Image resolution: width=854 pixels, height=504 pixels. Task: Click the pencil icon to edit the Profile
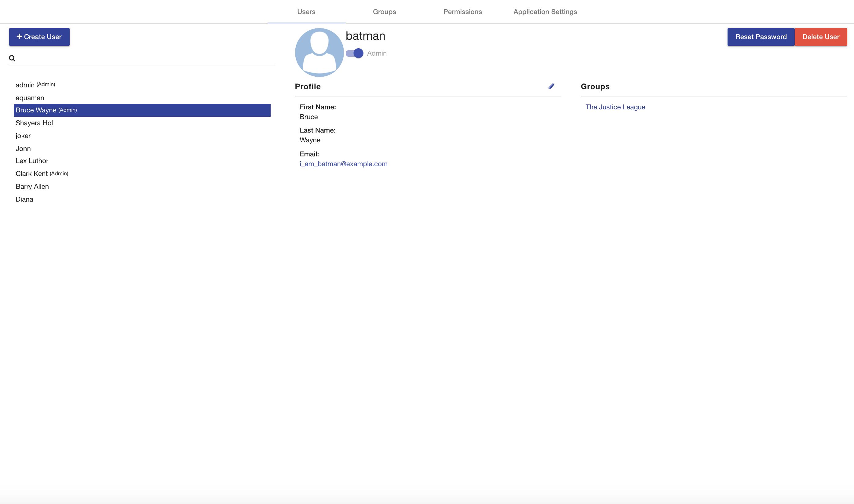point(551,86)
